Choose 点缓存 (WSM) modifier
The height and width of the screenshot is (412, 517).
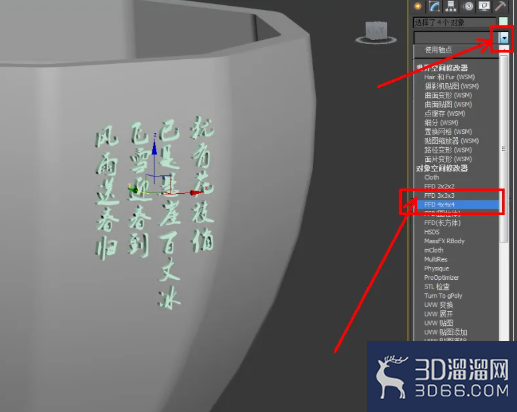click(x=445, y=114)
